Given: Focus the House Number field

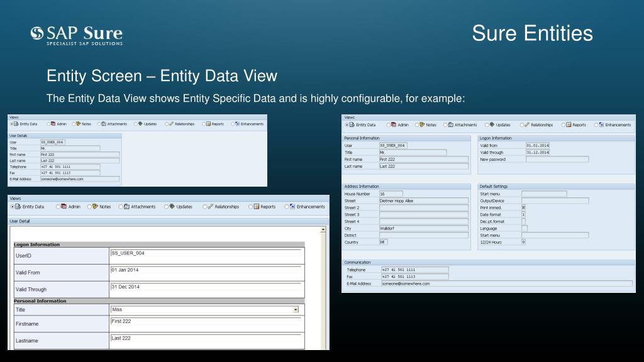Looking at the screenshot, I should coord(391,194).
